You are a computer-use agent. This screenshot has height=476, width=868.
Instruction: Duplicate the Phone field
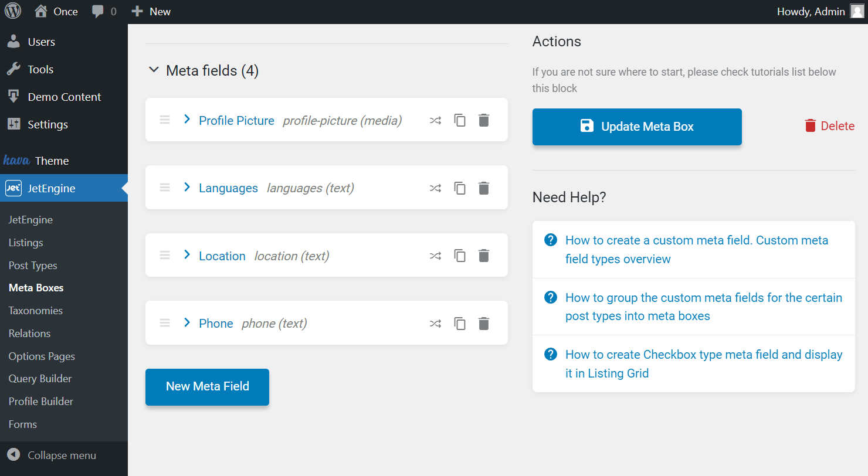(x=460, y=324)
